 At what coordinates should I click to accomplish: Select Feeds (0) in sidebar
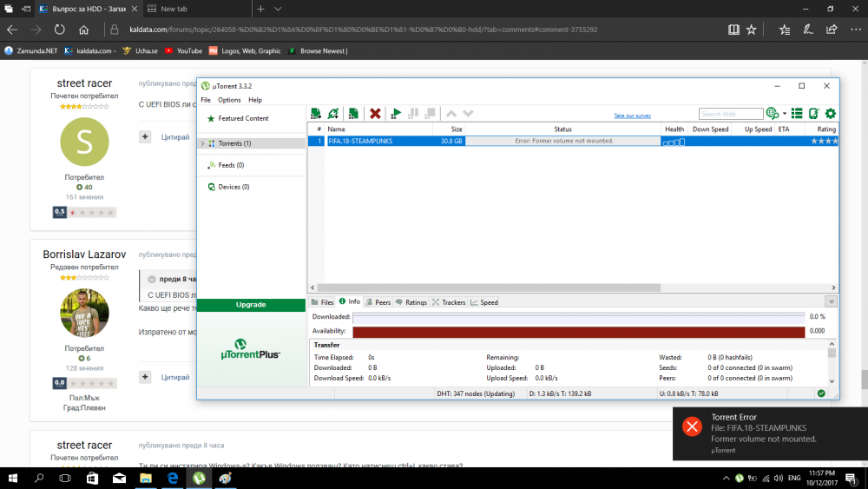pyautogui.click(x=231, y=165)
